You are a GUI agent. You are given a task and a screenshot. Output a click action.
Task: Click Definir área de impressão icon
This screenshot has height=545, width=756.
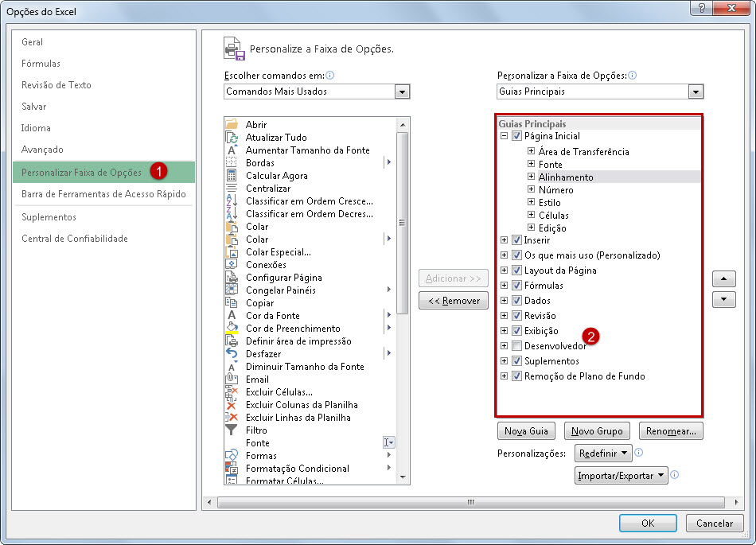pos(232,341)
